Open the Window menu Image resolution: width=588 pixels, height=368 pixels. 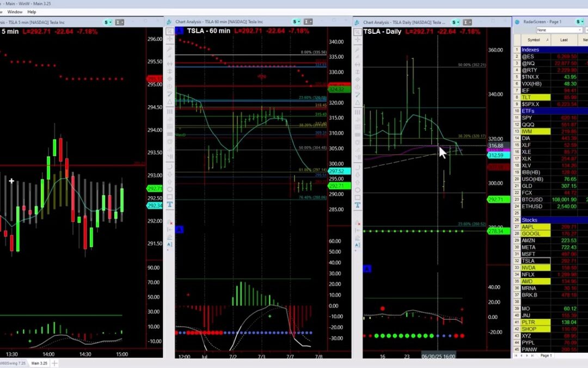click(x=15, y=12)
